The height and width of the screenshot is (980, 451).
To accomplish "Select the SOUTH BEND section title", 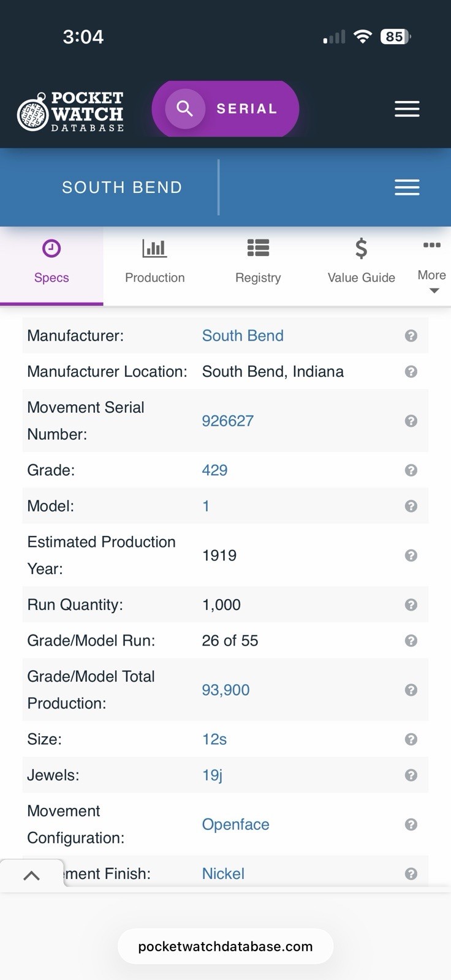I will pos(122,187).
